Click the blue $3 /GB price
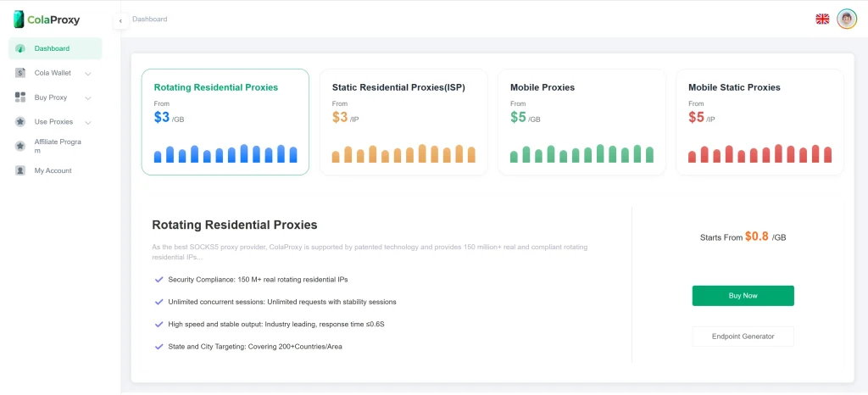This screenshot has height=395, width=868. [x=169, y=117]
